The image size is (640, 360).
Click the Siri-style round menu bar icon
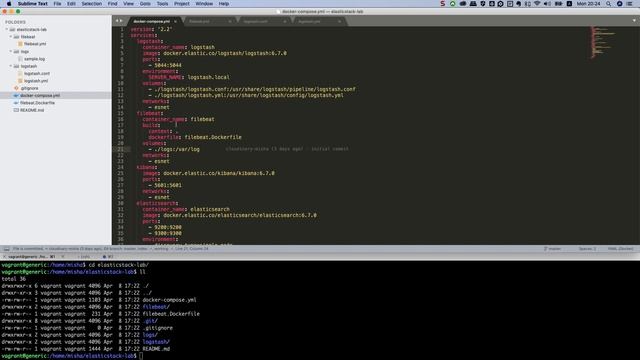tap(619, 4)
